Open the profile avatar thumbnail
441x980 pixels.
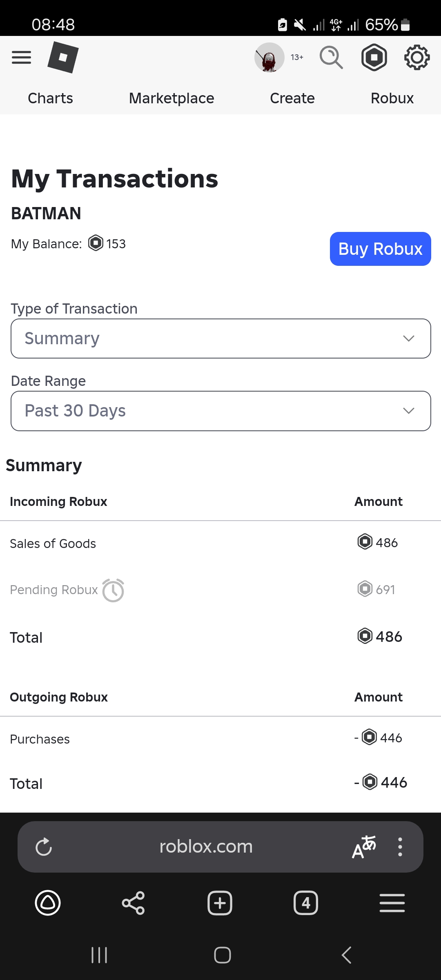269,57
